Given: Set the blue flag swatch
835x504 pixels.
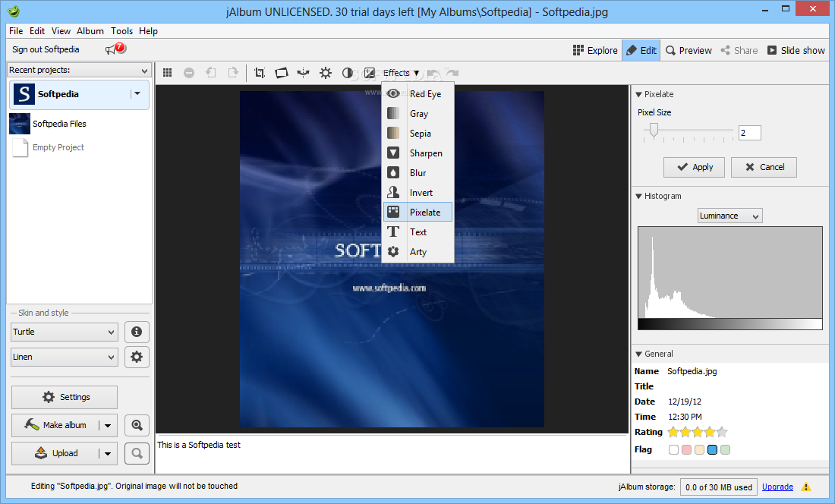Looking at the screenshot, I should [x=713, y=449].
